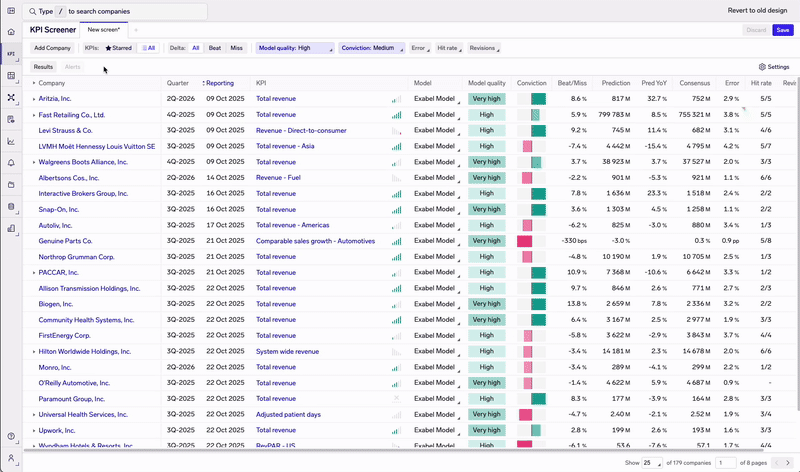
Task: Click signal bars icon in Biogen row
Action: coord(396,304)
